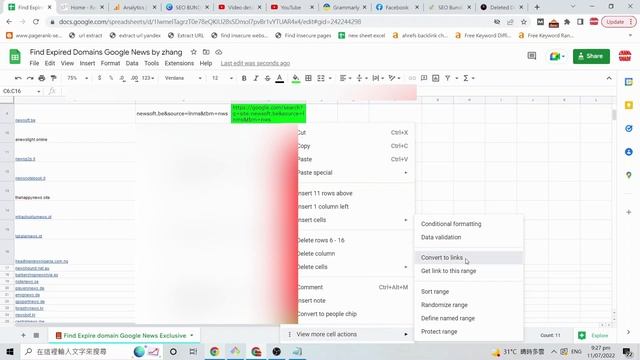640x360 pixels.
Task: Open text wrapping dropdown
Action: pyautogui.click(x=378, y=78)
